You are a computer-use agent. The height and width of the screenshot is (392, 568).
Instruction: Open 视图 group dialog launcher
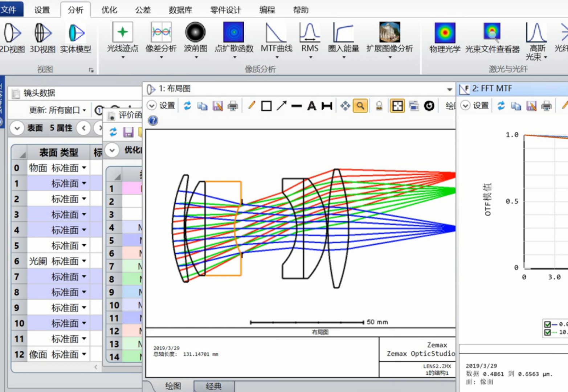click(91, 70)
